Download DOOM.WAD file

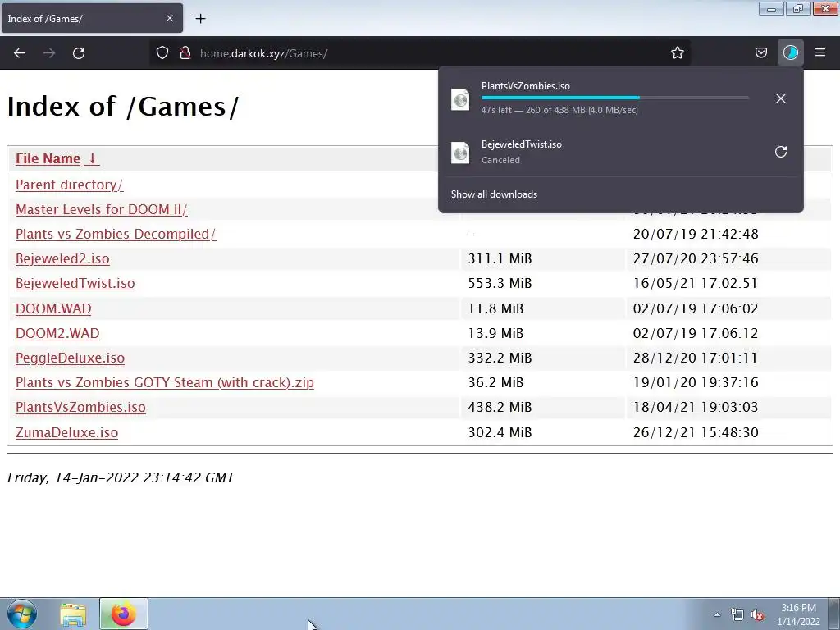click(53, 308)
